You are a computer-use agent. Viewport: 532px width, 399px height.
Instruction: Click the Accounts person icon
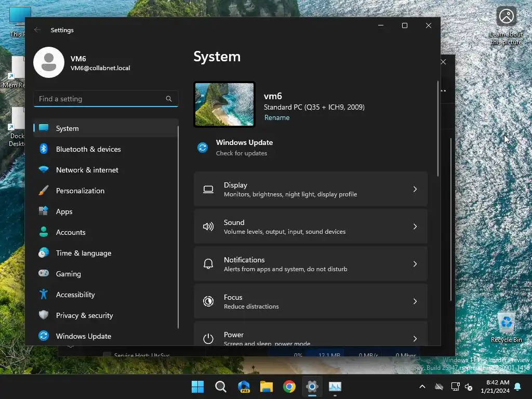pos(44,232)
